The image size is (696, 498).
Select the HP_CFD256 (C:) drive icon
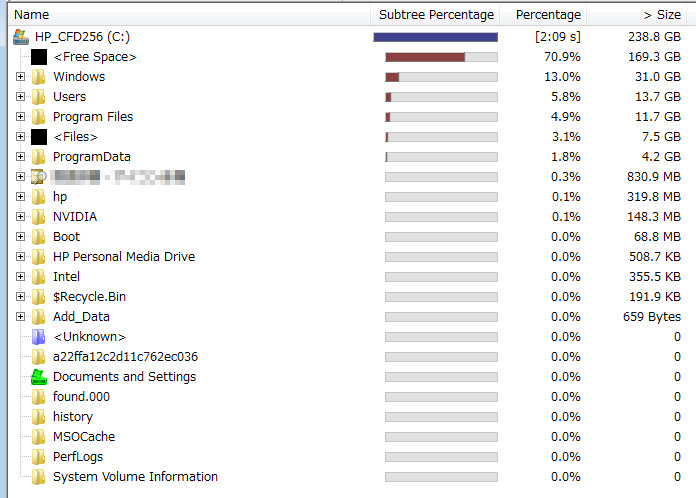point(21,37)
